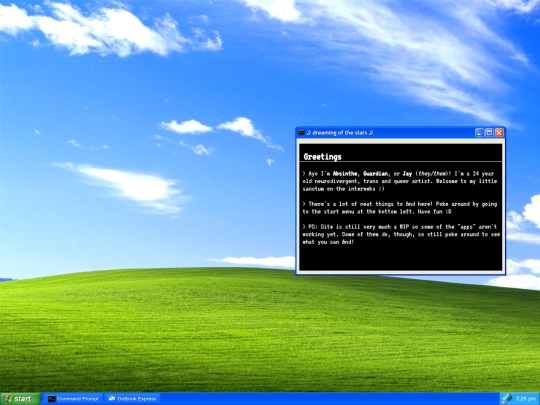The height and width of the screenshot is (405, 540).
Task: Maximize the 'dreaming of the stars' window
Action: click(x=489, y=133)
